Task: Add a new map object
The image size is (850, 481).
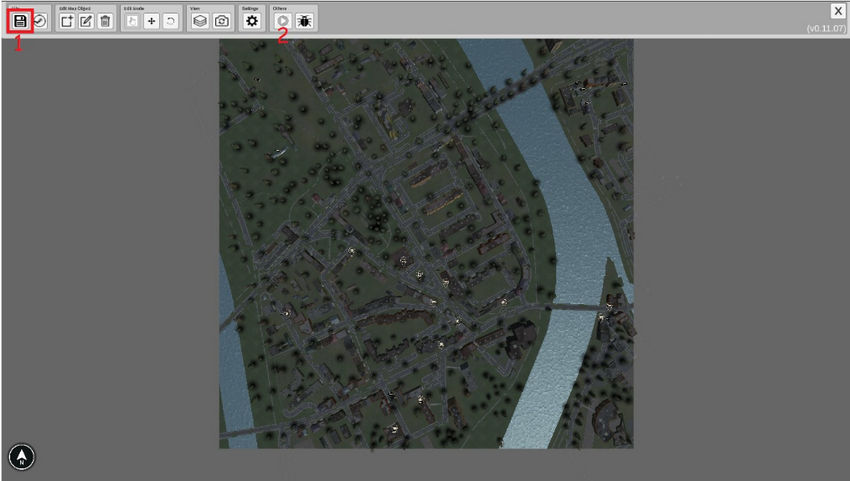Action: tap(67, 21)
